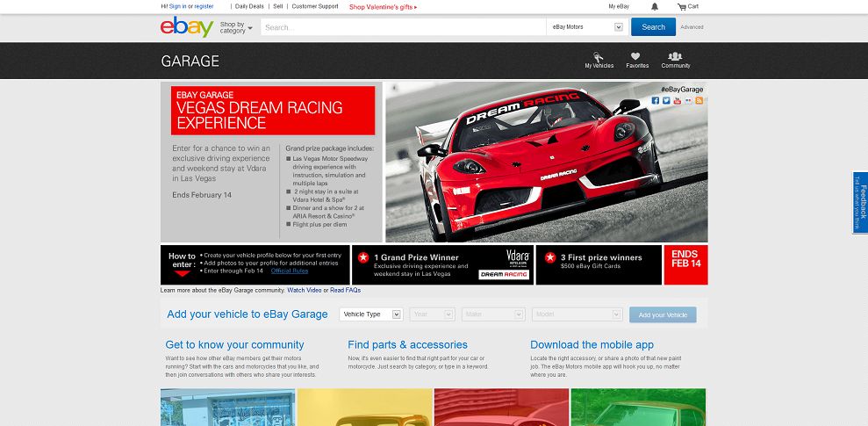Open the green-tinted car thumbnail
Viewport: 868px width, 426px height.
tap(638, 408)
